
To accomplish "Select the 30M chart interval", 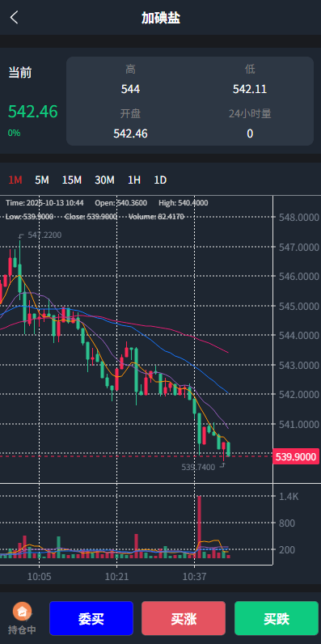I will tap(104, 180).
